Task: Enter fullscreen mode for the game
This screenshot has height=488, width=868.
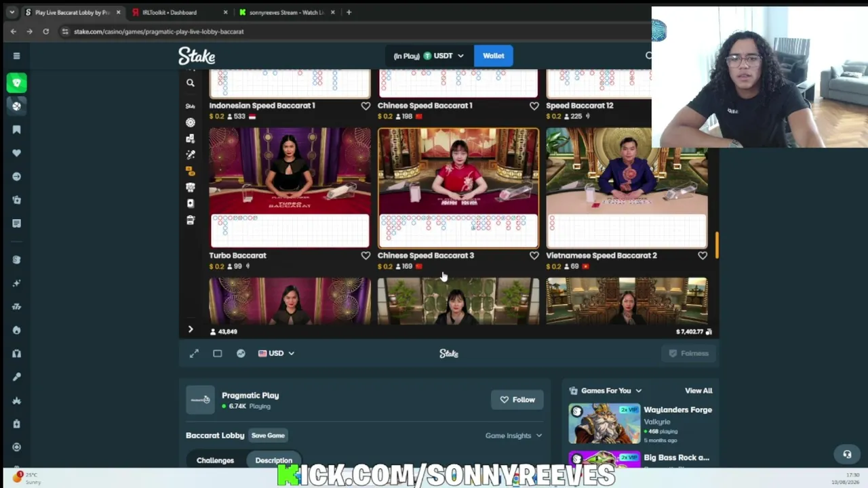Action: point(194,353)
